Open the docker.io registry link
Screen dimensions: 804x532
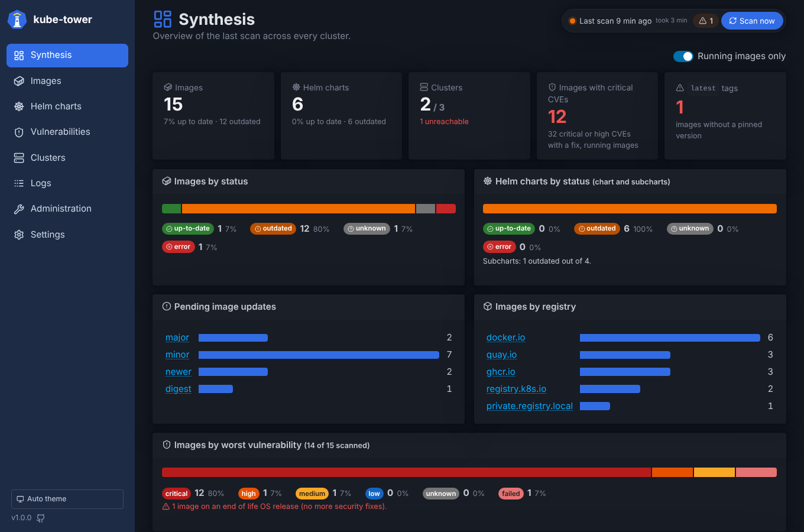pyautogui.click(x=506, y=338)
